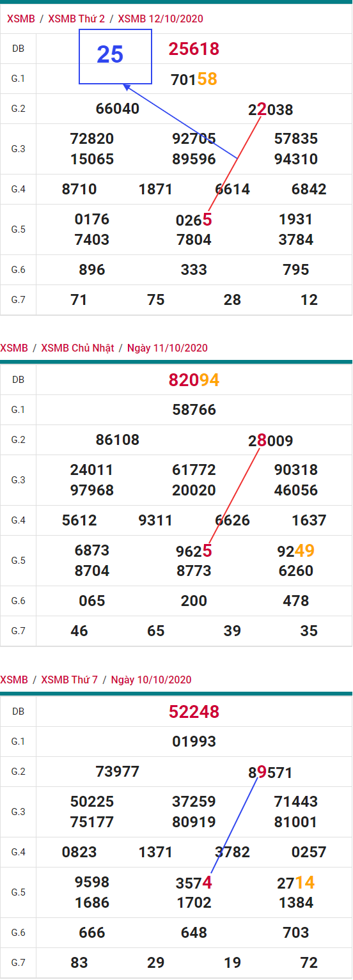Viewport: 353px width, 980px height.
Task: Open the XSMB Thứ 7 breadcrumb link
Action: pyautogui.click(x=69, y=680)
